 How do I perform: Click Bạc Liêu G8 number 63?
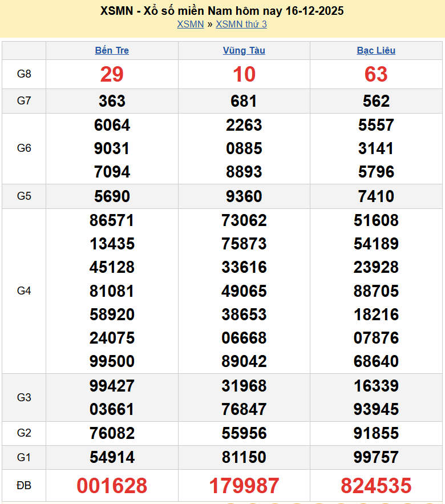pyautogui.click(x=376, y=74)
